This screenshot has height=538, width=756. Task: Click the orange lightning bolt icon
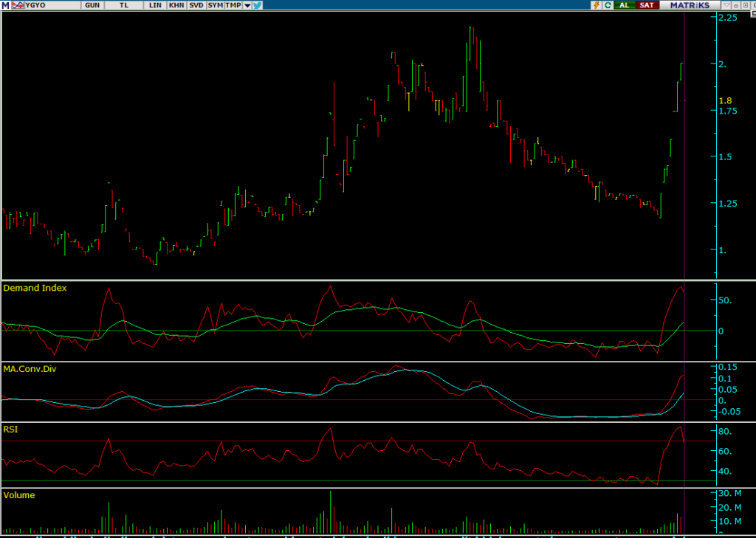(596, 5)
